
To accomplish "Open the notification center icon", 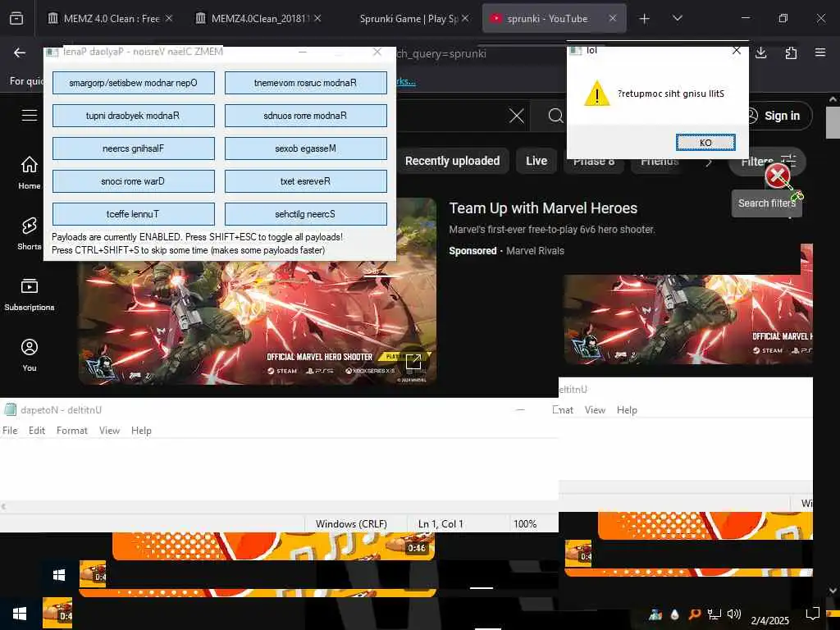I will click(x=813, y=613).
